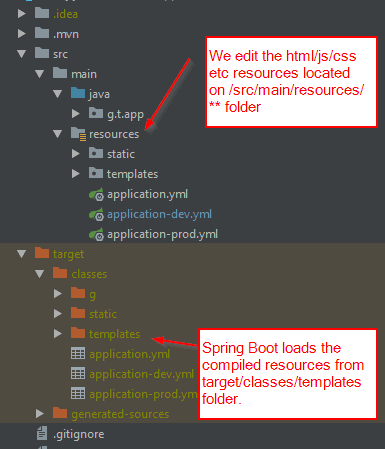Click Spring icon of application-dev.yml in resources

(96, 214)
